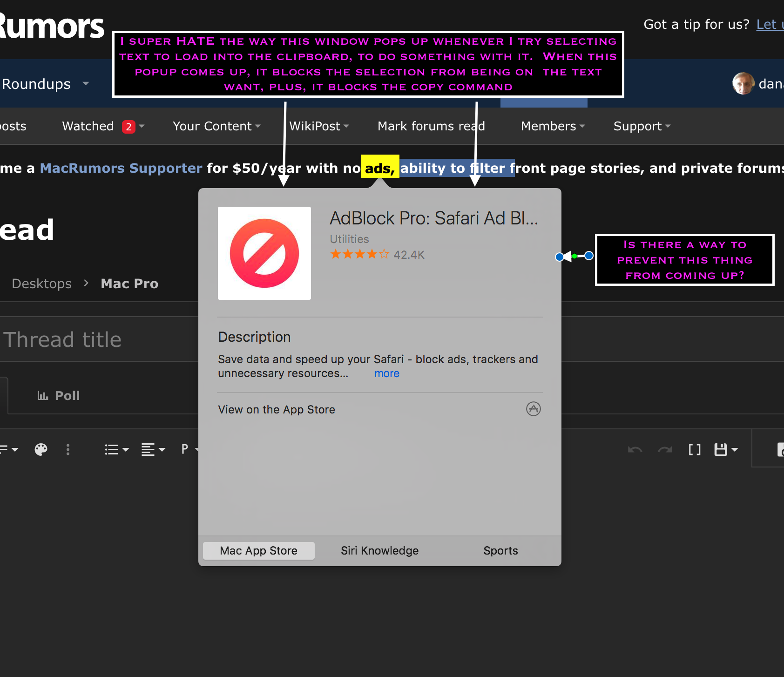This screenshot has height=677, width=784.
Task: Click the MacRumors logo
Action: pos(52,26)
